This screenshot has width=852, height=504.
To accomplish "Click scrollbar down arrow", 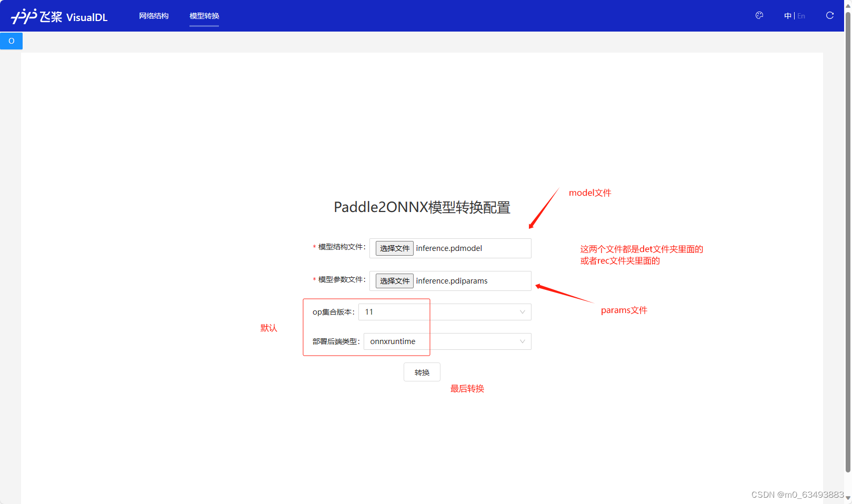I will coord(848,498).
